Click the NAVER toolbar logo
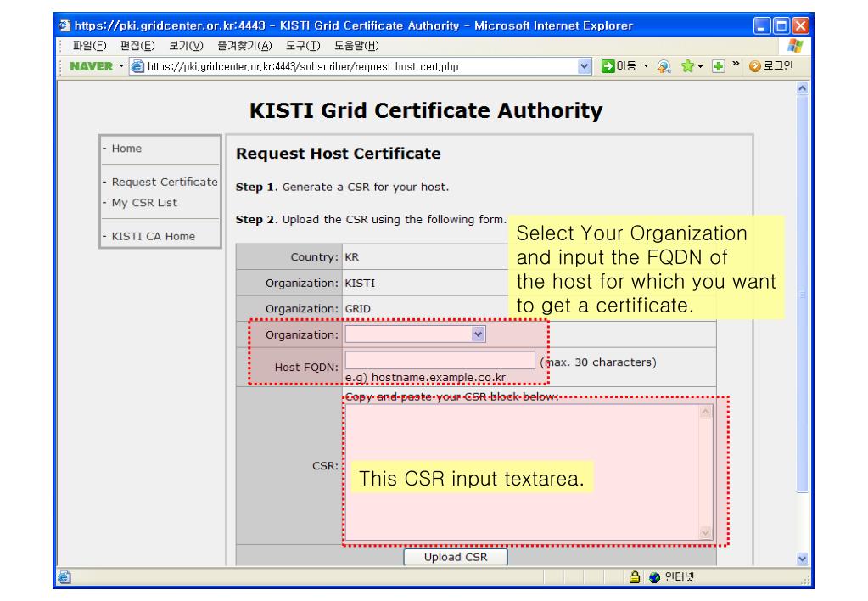Screen dimensions: 868x601 [91, 66]
